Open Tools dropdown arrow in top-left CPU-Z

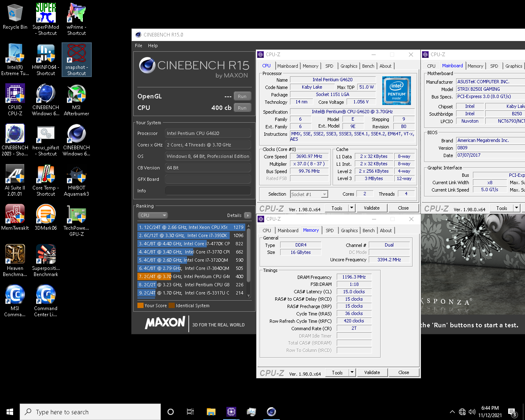click(352, 208)
